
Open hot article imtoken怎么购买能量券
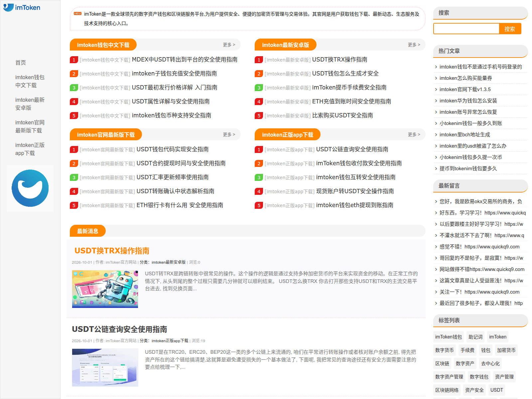[466, 78]
